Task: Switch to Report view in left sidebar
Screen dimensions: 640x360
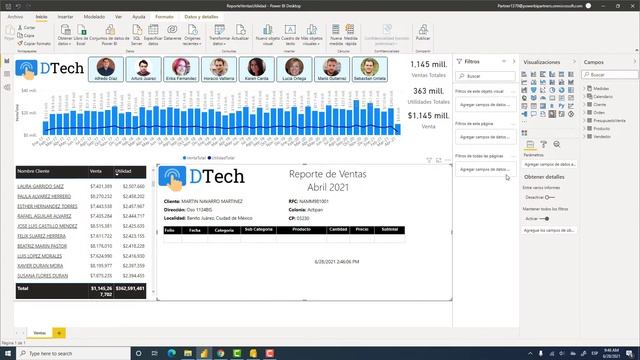Action: click(7, 61)
